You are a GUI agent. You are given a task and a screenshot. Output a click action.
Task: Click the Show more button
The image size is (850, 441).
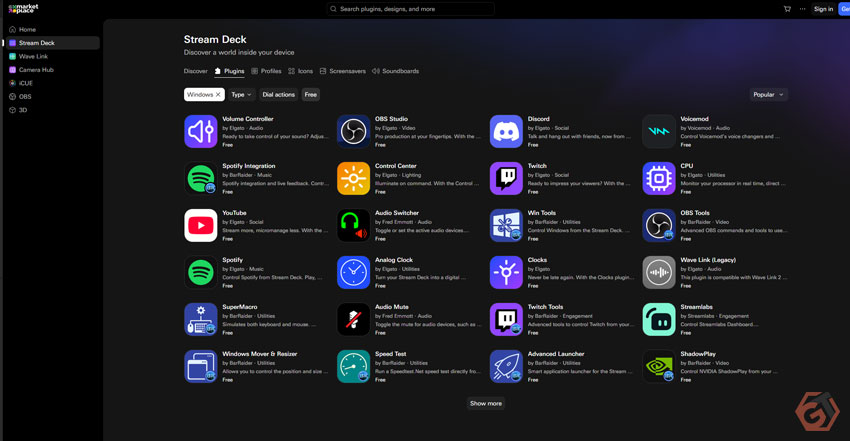(486, 403)
